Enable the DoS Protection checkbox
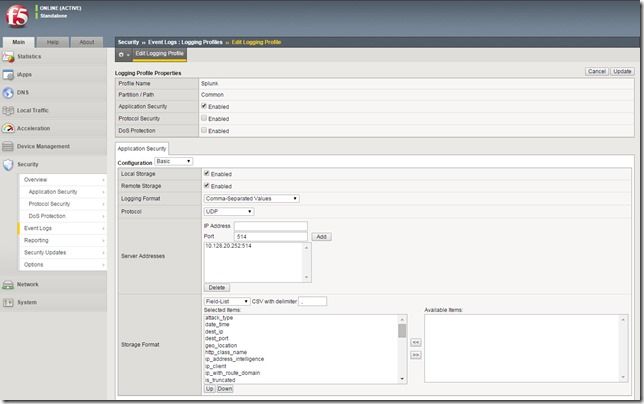Viewport: 644px width, 404px height. tap(204, 130)
